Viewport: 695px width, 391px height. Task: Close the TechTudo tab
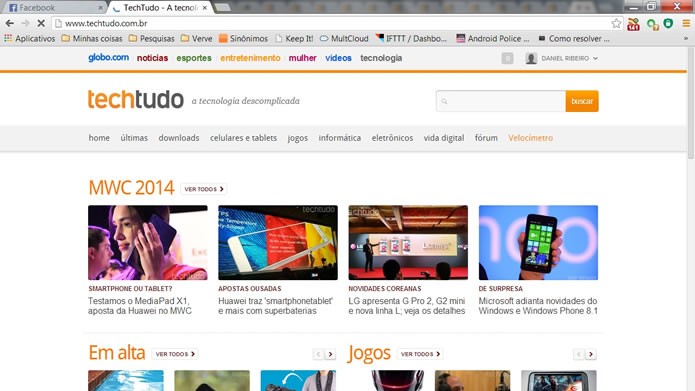point(205,8)
